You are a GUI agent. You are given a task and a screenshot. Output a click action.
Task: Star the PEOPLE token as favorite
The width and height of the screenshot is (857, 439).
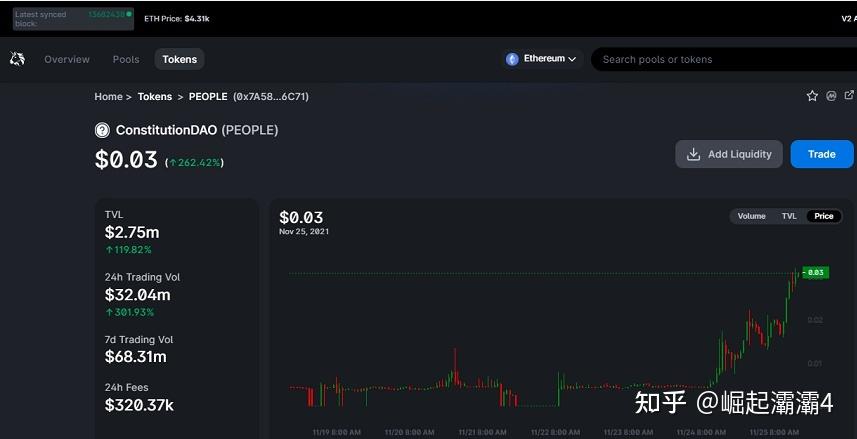coord(812,96)
